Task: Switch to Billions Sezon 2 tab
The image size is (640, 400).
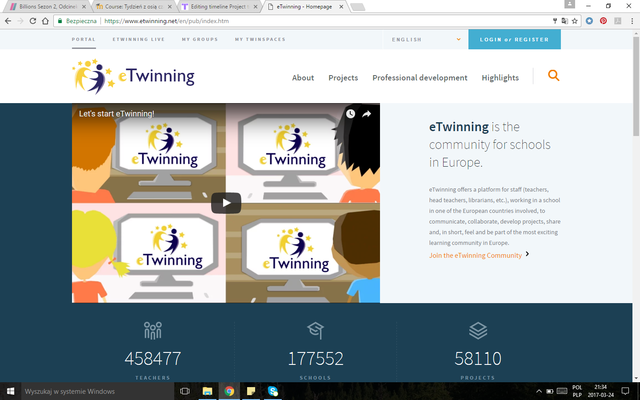Action: pos(48,7)
